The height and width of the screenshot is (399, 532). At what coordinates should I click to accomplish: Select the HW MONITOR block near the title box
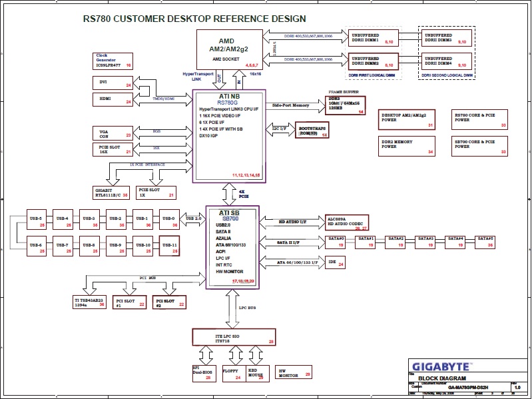tap(294, 372)
